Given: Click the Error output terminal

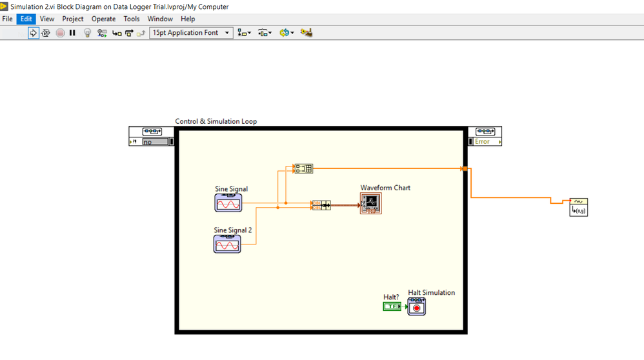Looking at the screenshot, I should tap(488, 142).
